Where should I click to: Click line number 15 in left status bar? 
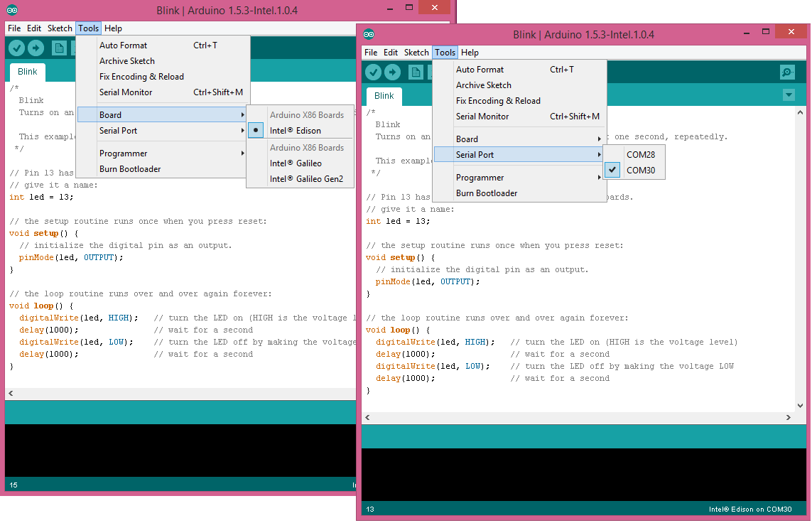pos(13,485)
